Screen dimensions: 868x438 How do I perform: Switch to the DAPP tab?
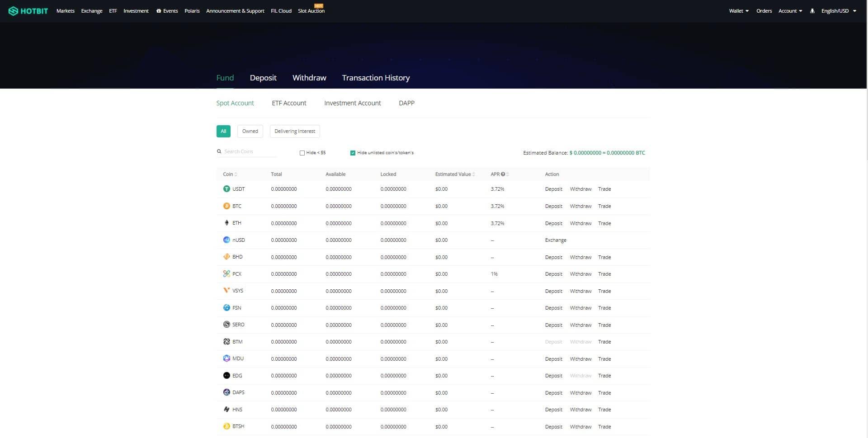(x=406, y=103)
